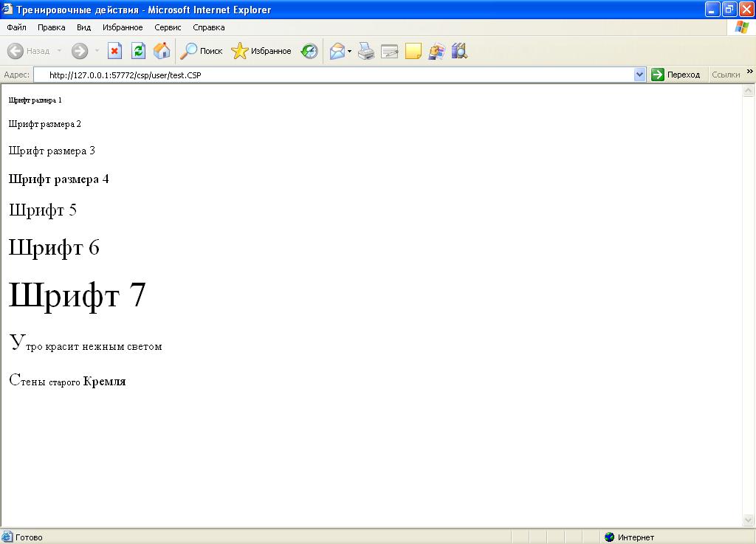Image resolution: width=756 pixels, height=544 pixels.
Task: Click the large text Шрифт 7
Action: click(x=77, y=295)
